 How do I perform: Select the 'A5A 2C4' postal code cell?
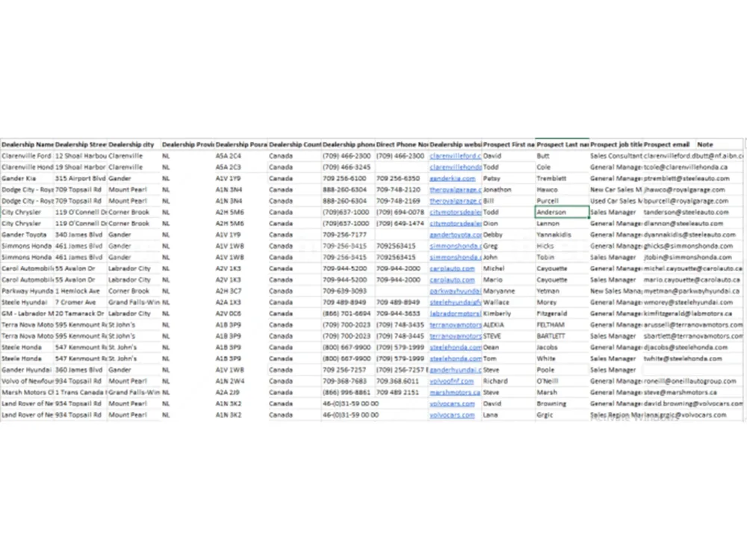click(x=241, y=156)
